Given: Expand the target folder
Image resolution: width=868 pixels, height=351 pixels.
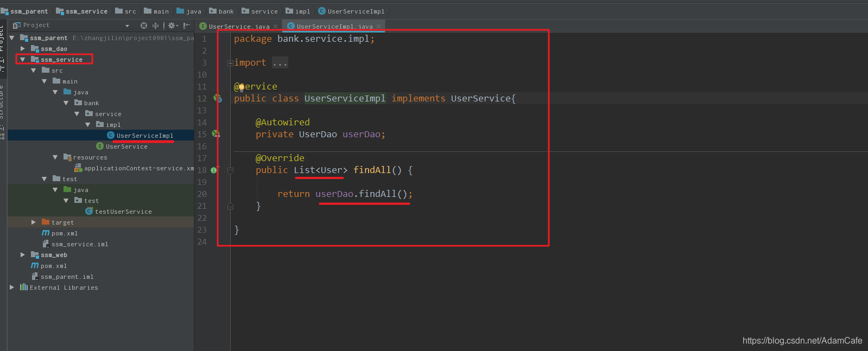Looking at the screenshot, I should coord(34,222).
